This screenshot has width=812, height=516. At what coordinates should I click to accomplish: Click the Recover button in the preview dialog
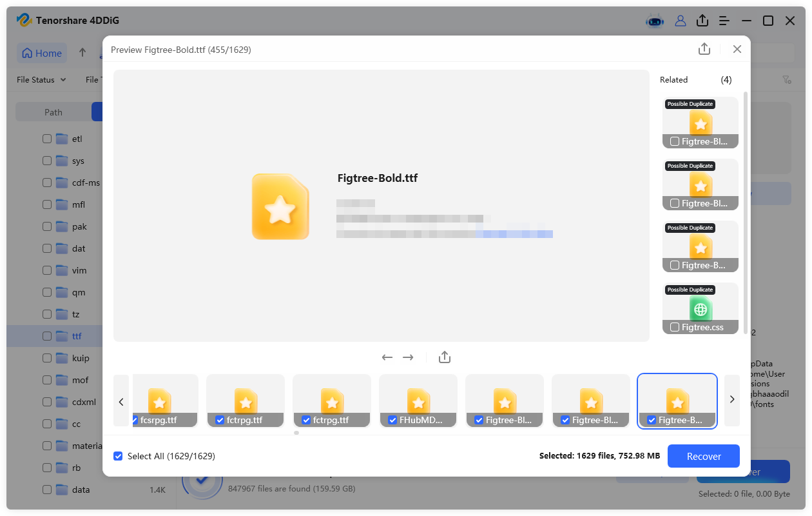click(704, 456)
